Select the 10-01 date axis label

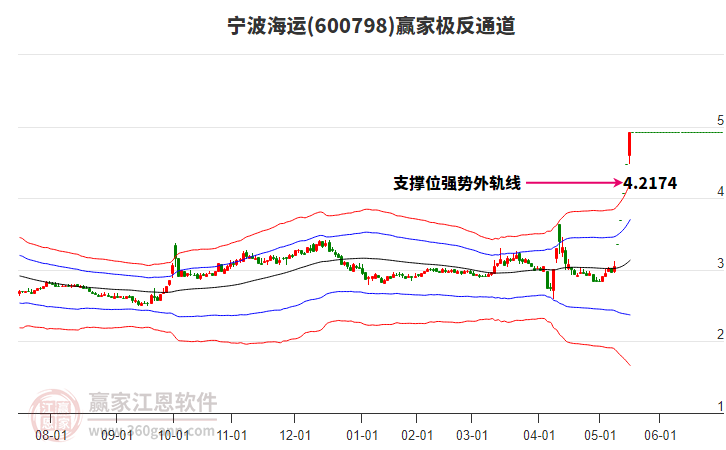[x=174, y=436]
